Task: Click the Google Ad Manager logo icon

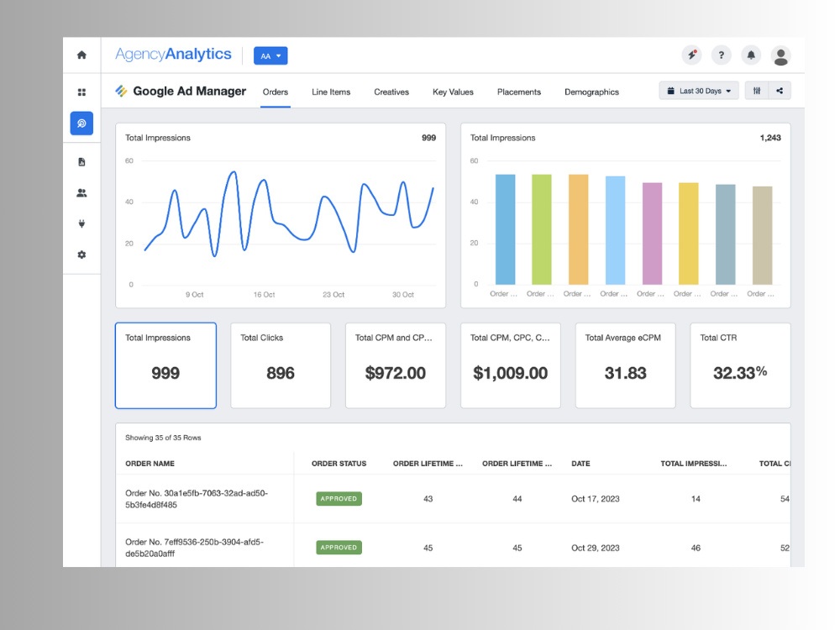Action: click(121, 91)
